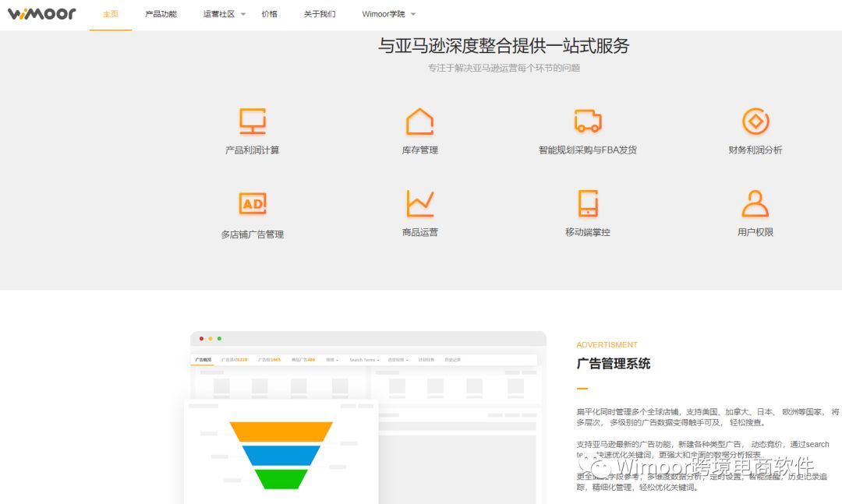The height and width of the screenshot is (504, 842).
Task: Click the 广告管理系统 heading
Action: (x=614, y=364)
